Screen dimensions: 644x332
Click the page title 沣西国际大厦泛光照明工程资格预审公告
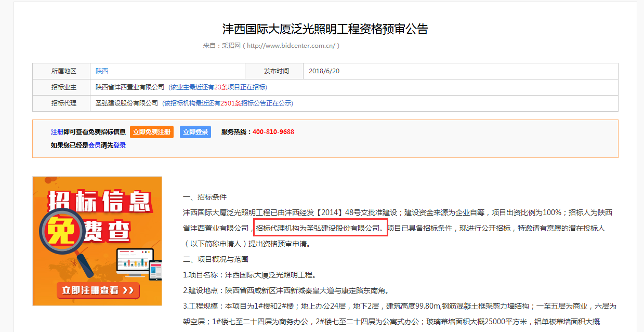point(325,29)
